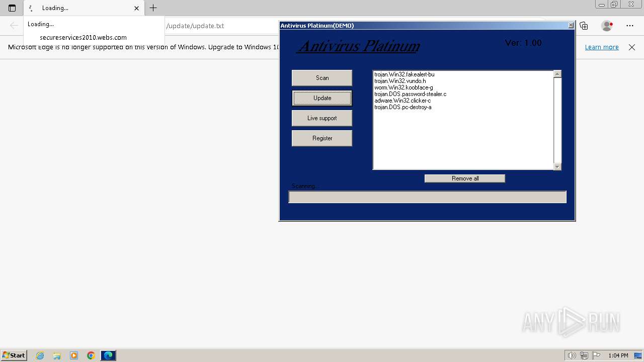Screen dimensions: 644x362
Task: Open the volume speaker tray icon
Action: tap(572, 355)
